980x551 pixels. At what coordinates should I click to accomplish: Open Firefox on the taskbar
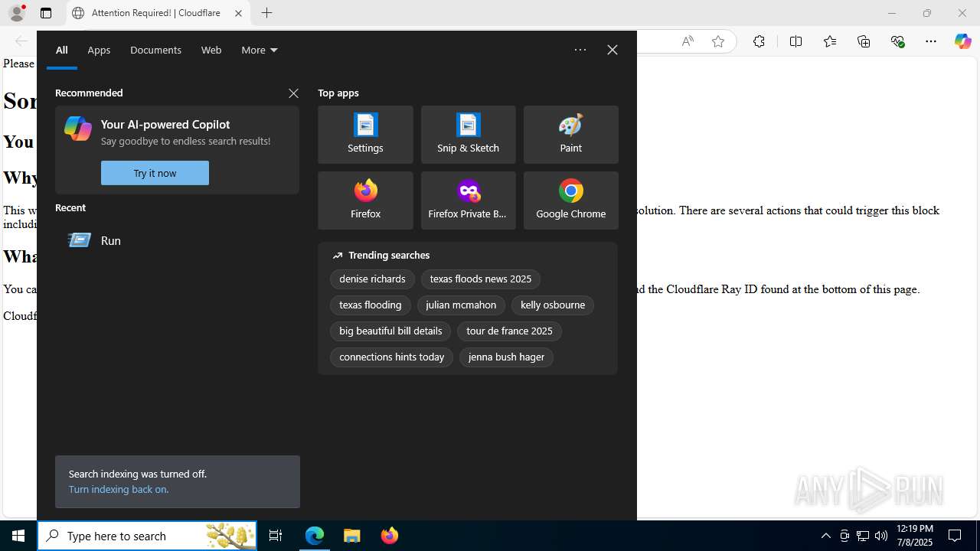(x=390, y=536)
